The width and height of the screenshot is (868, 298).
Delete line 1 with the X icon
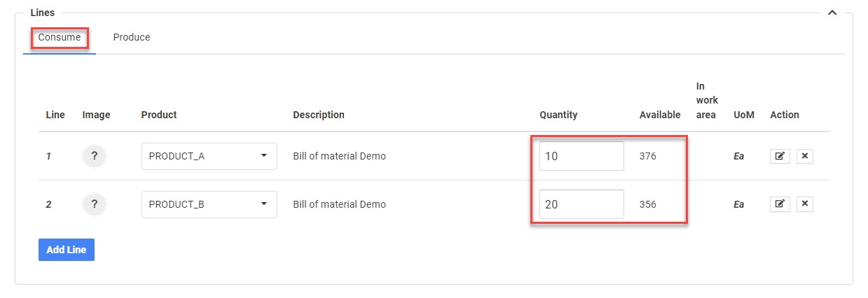805,156
